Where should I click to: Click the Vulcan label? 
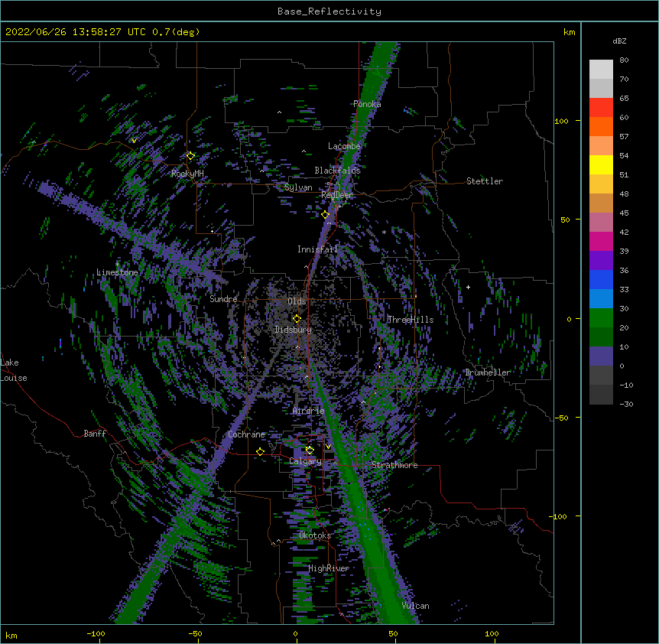click(x=416, y=606)
